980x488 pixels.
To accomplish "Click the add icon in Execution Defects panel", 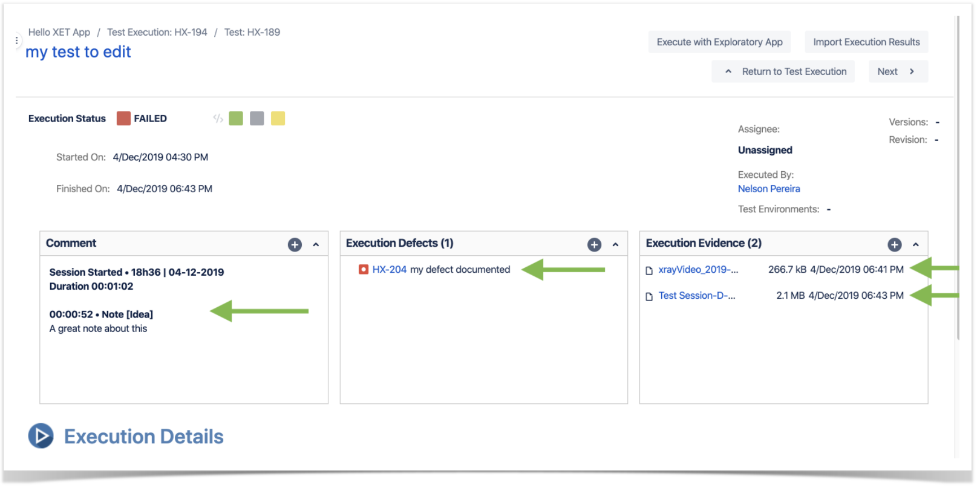I will point(595,245).
